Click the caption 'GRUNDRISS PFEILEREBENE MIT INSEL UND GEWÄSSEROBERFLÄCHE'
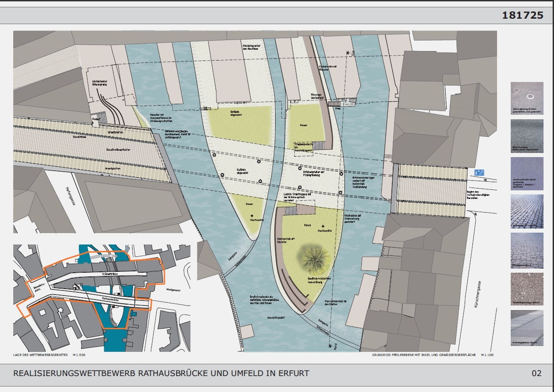554x392 pixels. (424, 355)
